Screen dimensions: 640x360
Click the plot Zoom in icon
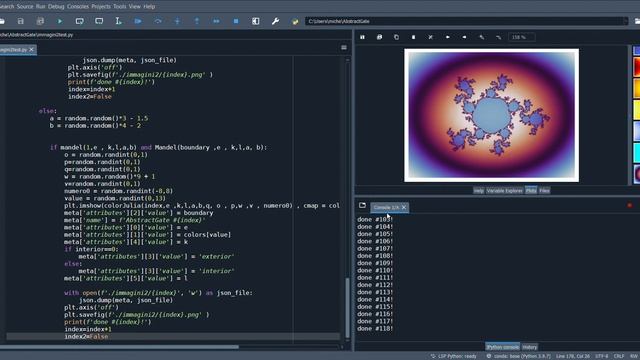482,37
